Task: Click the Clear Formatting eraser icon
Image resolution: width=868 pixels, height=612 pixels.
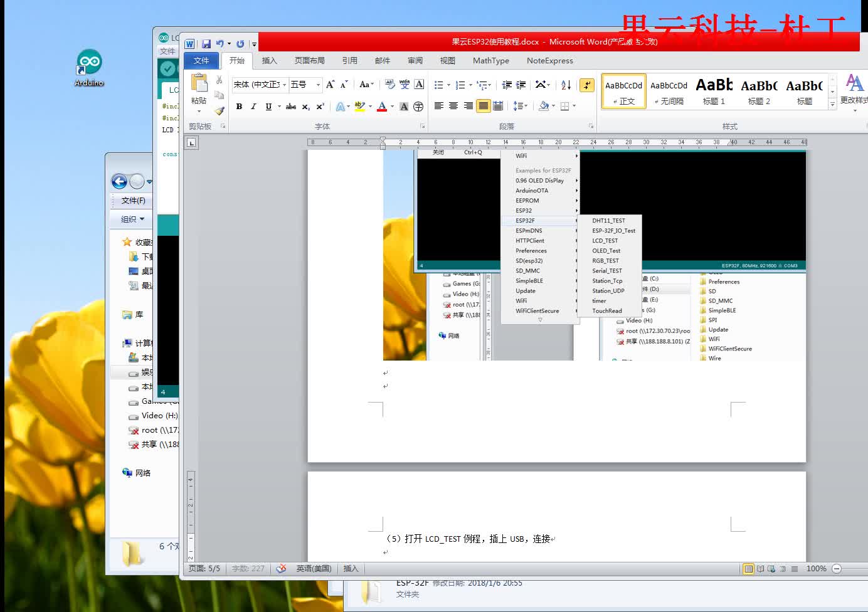Action: [389, 84]
